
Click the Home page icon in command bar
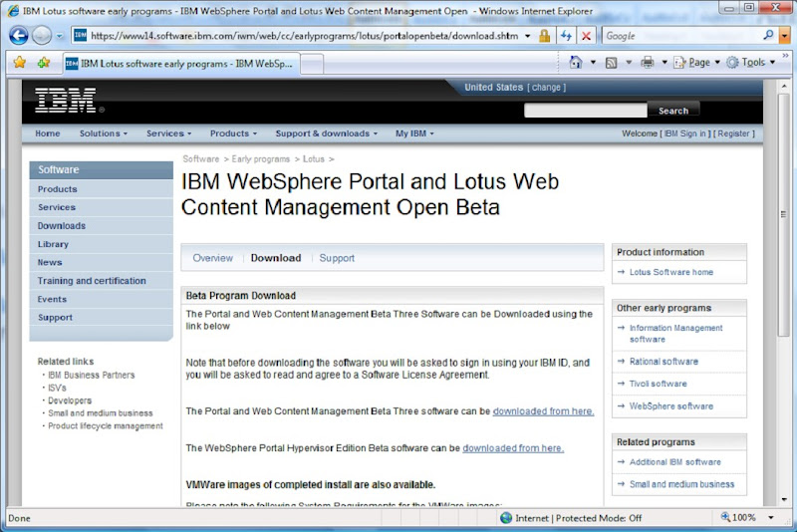[576, 63]
